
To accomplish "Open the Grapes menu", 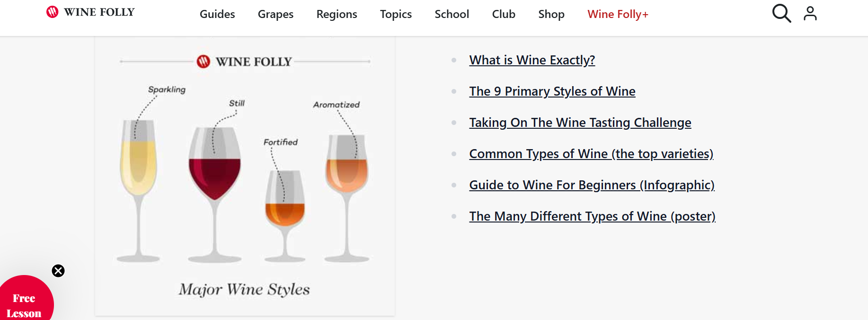I will pos(275,14).
